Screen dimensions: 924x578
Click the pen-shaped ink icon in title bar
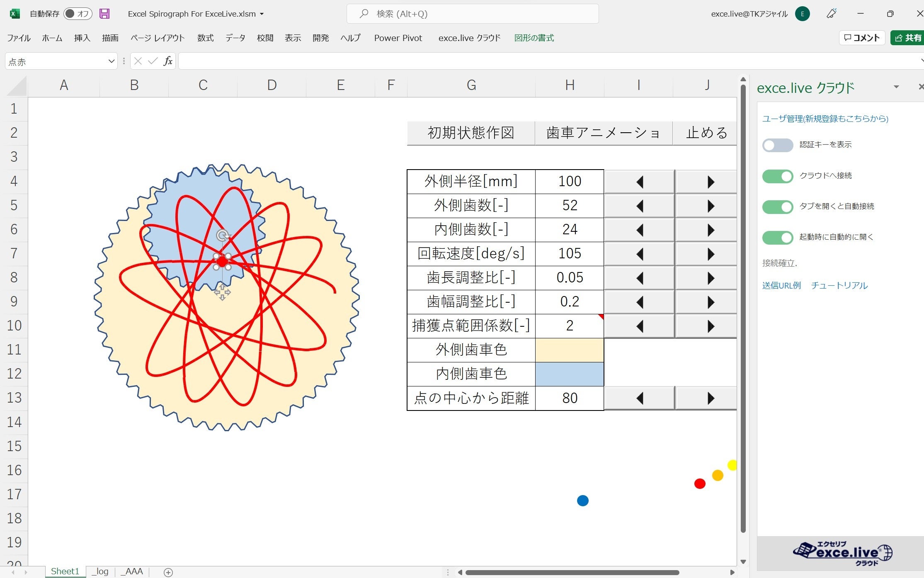(831, 14)
